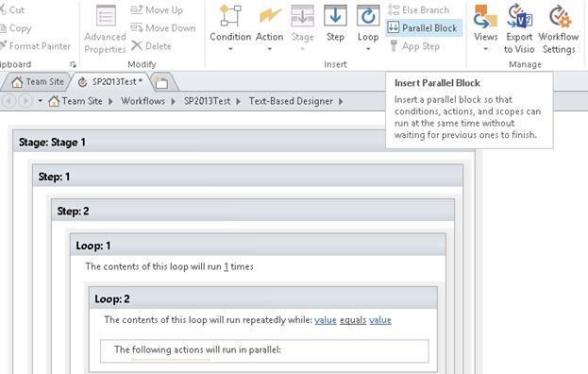Click Delete in Modify group
Screen dimensions: 588x374
pyautogui.click(x=151, y=46)
